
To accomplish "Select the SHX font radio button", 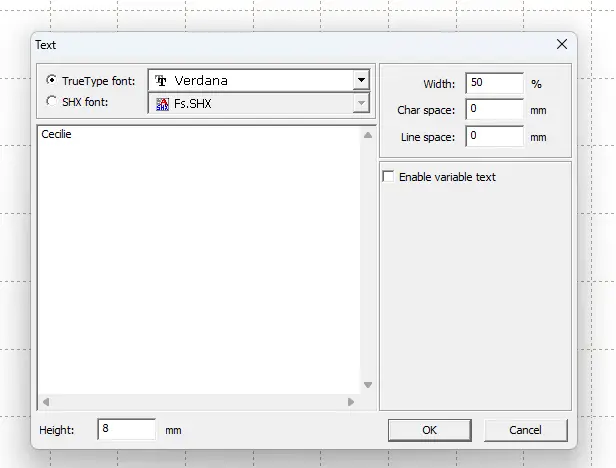I will pos(51,101).
